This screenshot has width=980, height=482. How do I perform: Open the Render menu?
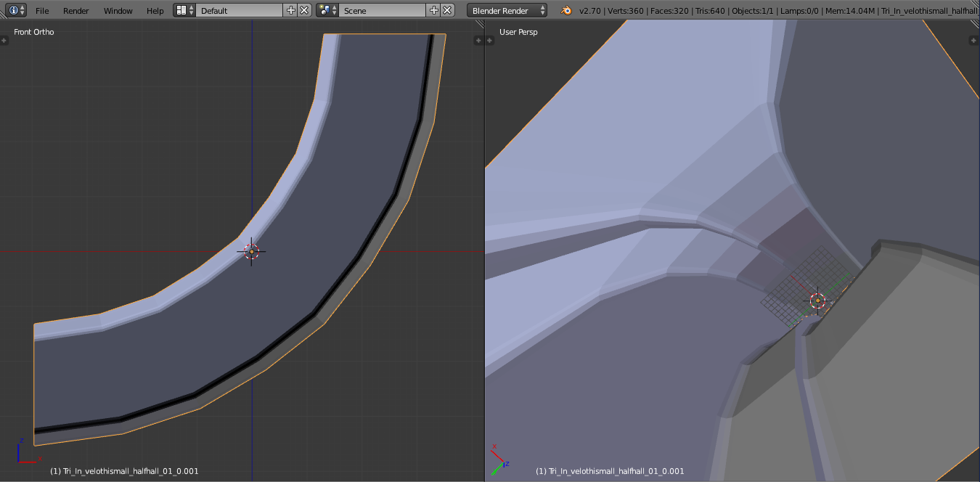click(x=76, y=11)
